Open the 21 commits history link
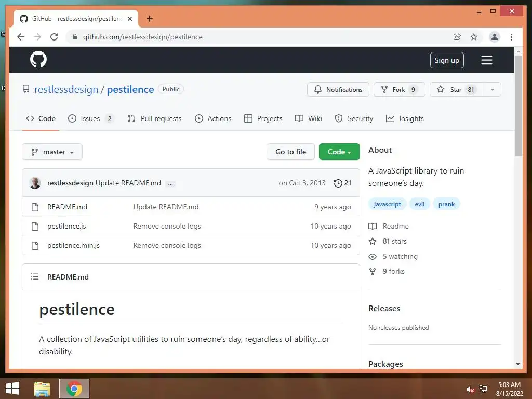532x399 pixels. tap(343, 183)
